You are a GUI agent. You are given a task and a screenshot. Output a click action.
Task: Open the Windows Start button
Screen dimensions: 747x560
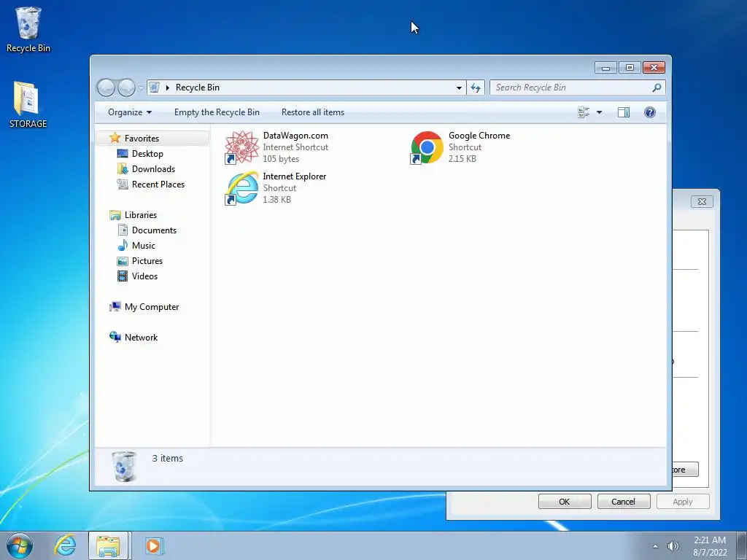20,545
